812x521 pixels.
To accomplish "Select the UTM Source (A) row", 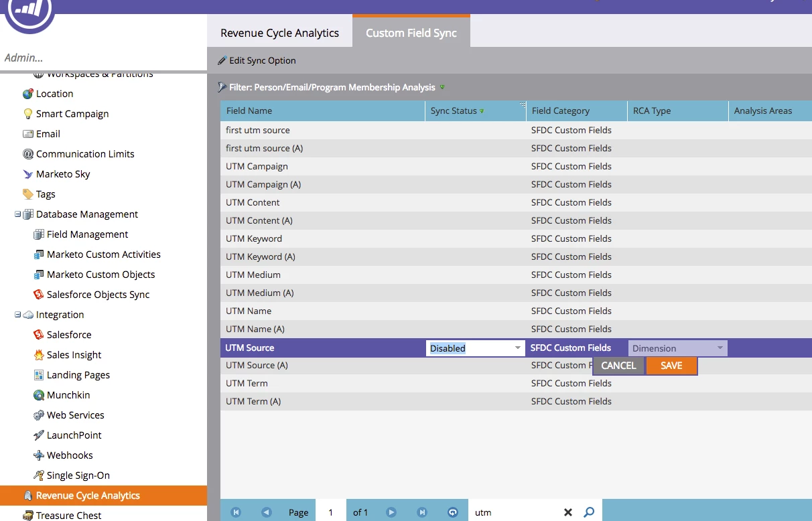I will point(516,365).
